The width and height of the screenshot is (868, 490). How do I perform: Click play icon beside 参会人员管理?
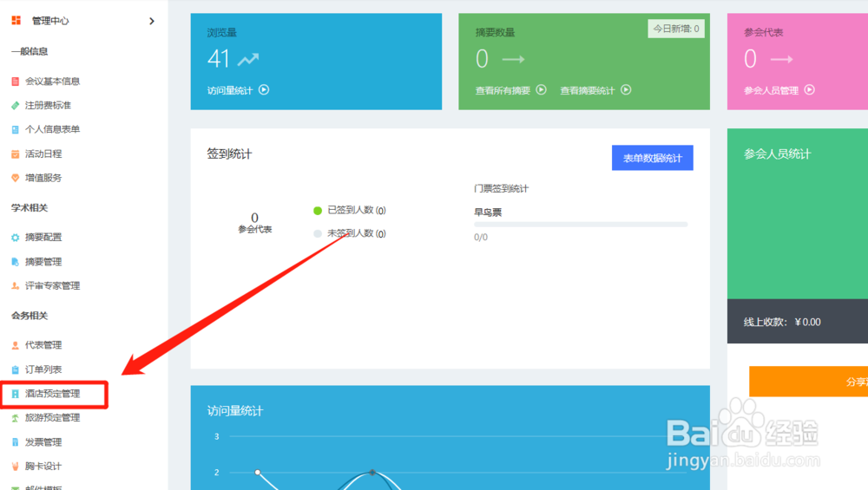point(810,89)
